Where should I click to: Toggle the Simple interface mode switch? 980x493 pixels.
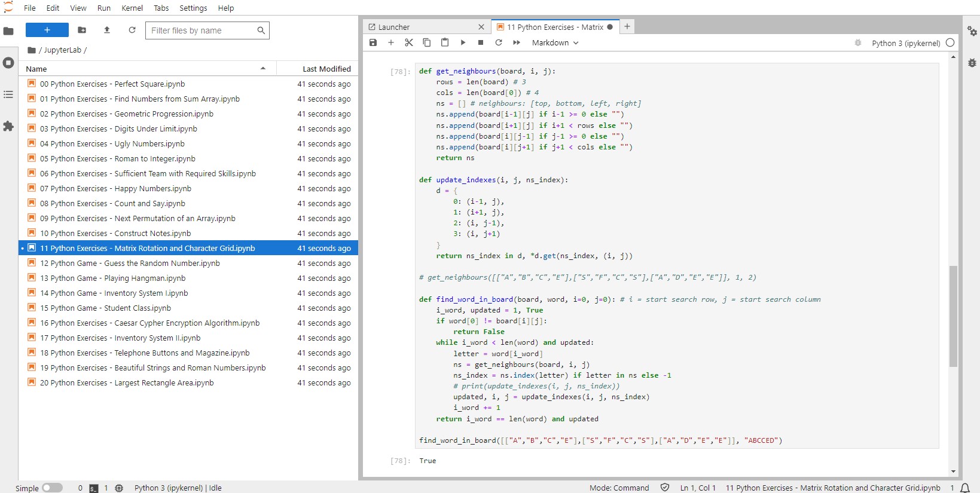tap(52, 488)
